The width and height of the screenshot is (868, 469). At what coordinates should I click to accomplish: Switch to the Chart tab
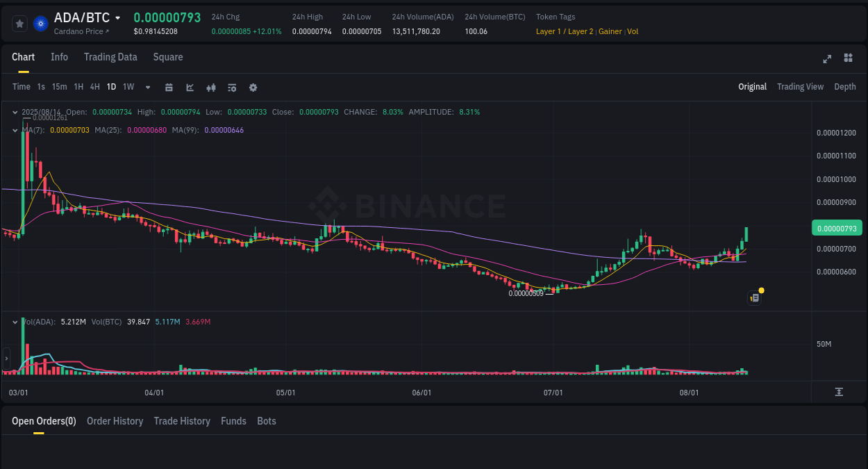tap(24, 57)
